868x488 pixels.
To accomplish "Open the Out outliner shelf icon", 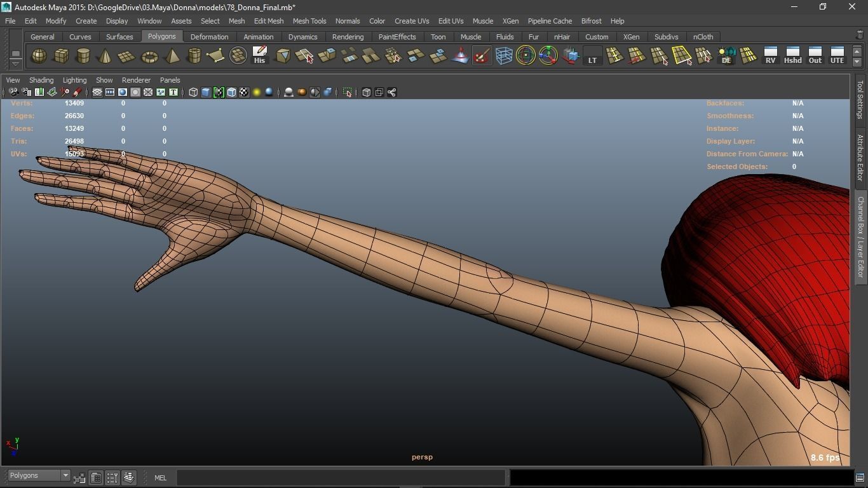I will click(815, 56).
